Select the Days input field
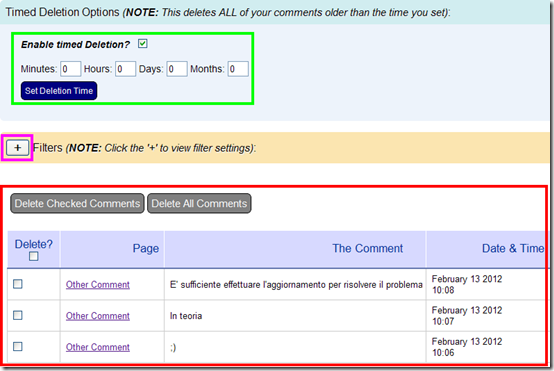Viewport: 554px width, 371px height. point(177,69)
